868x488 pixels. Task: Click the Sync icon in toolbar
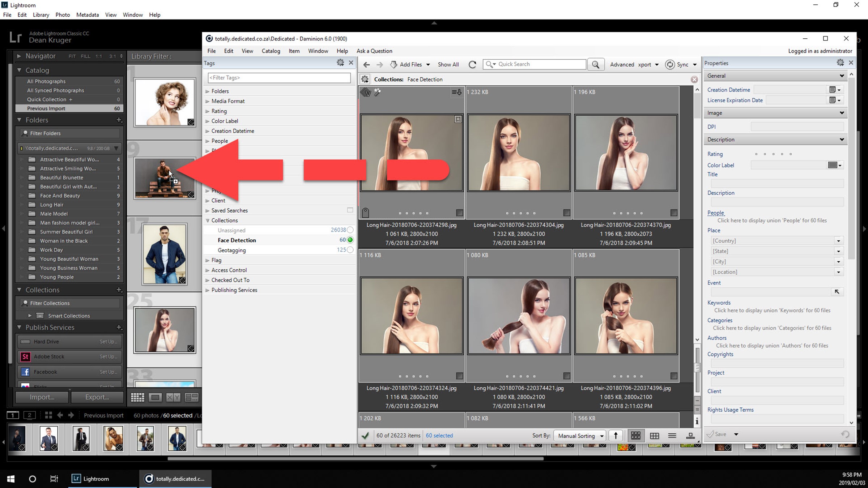coord(670,64)
